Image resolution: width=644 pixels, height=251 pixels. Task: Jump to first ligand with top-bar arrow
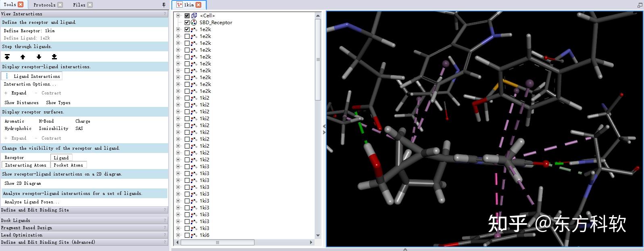[7, 57]
